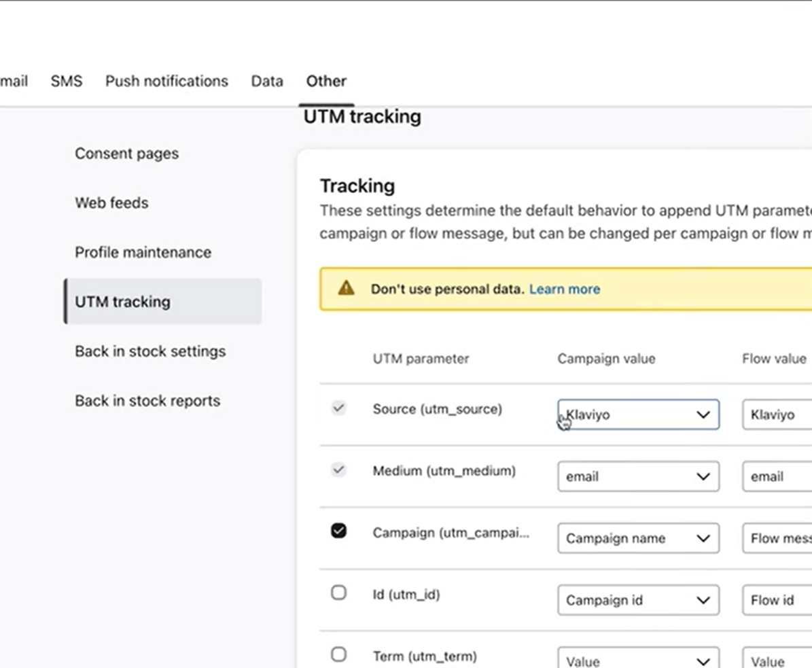Click the Tracking section heading
This screenshot has width=812, height=668.
[x=357, y=186]
